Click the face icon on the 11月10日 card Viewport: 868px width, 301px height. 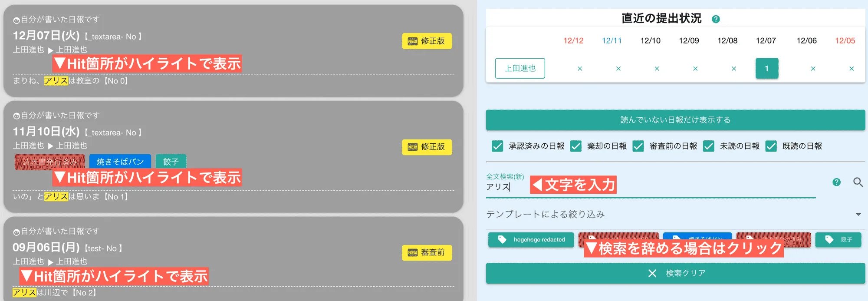coord(16,116)
